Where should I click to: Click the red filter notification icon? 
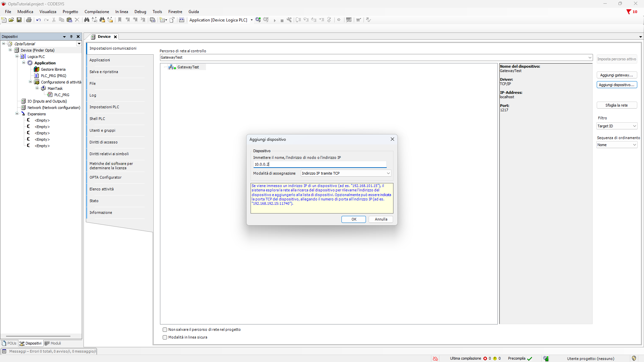629,12
